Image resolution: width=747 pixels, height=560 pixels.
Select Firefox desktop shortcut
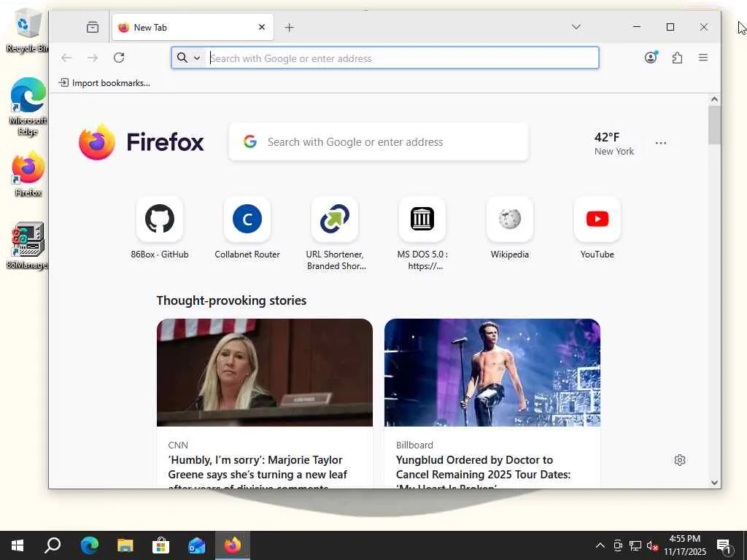point(28,174)
